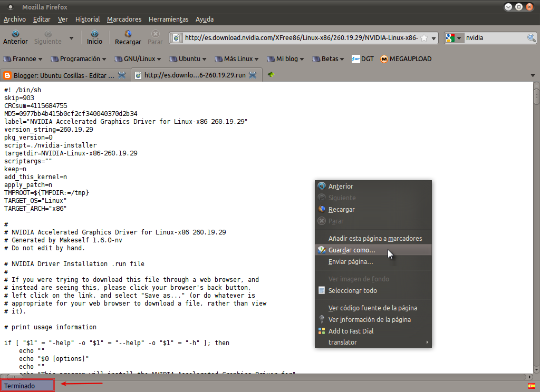The height and width of the screenshot is (392, 540).
Task: Choose Anterior in the context menu
Action: coord(373,186)
